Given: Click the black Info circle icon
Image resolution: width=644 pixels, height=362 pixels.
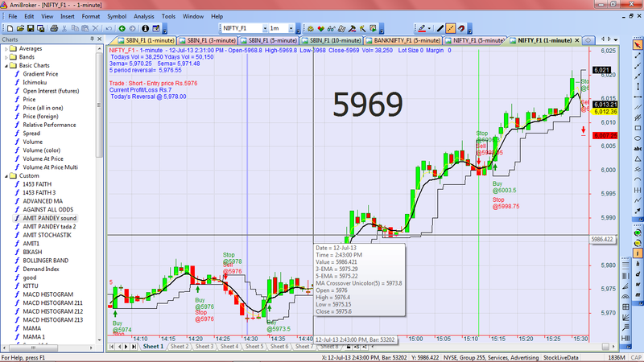Looking at the screenshot, I should point(145,28).
